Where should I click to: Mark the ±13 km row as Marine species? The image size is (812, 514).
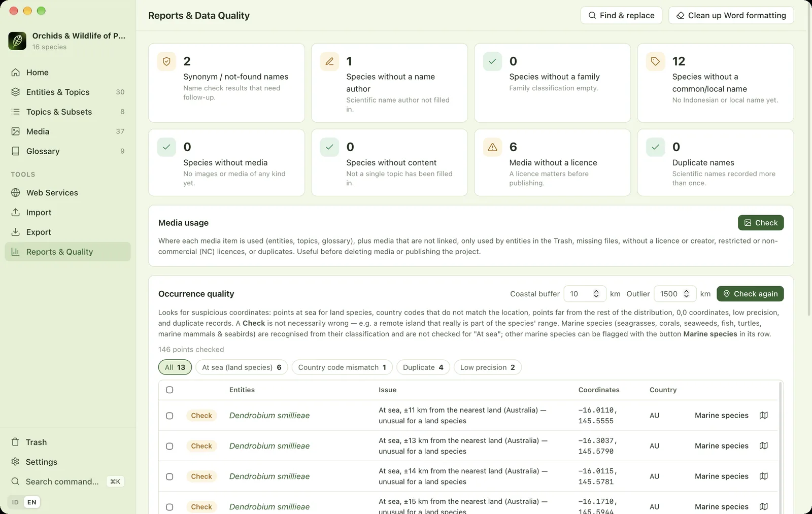pos(721,446)
